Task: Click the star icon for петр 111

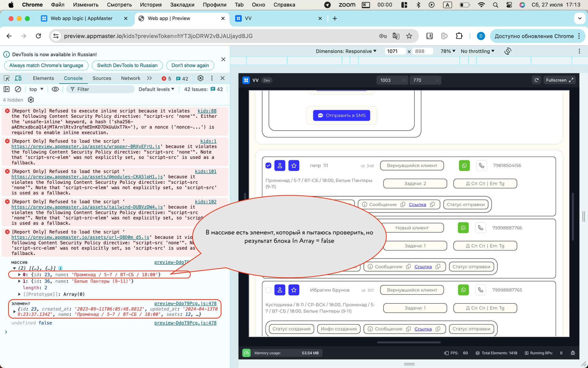Action: coord(294,166)
